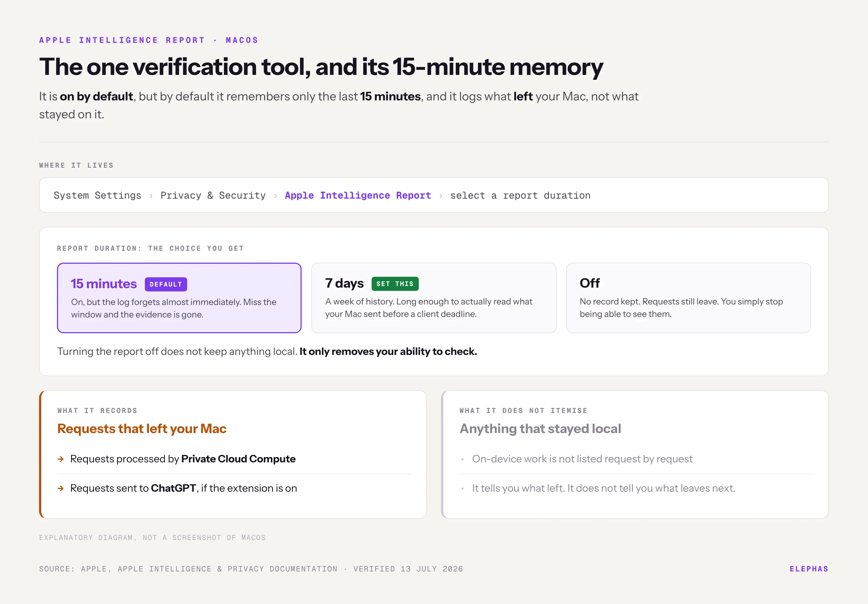Screen dimensions: 868x604
Task: Select the 15 minutes duration card
Action: [x=179, y=298]
